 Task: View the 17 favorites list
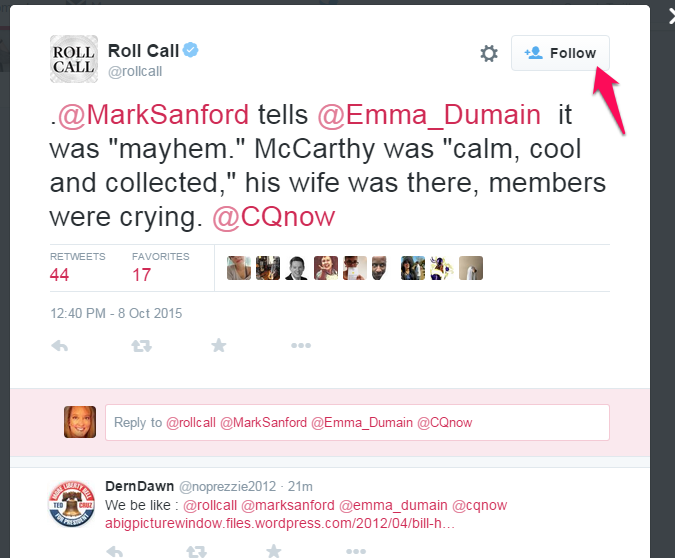pyautogui.click(x=142, y=274)
